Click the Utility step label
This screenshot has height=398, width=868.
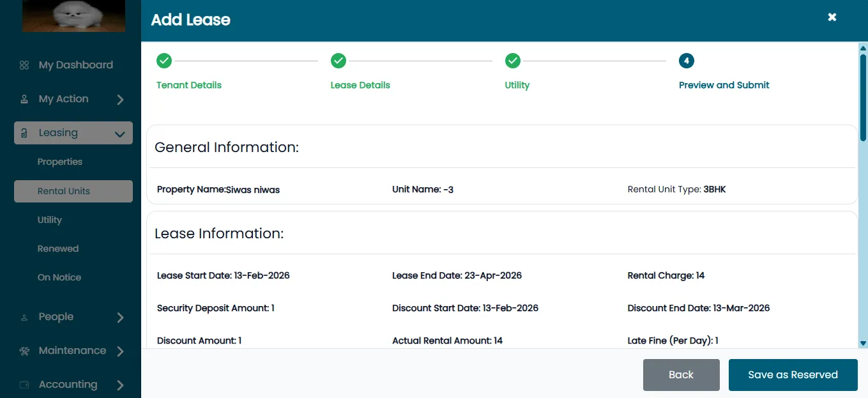tap(517, 85)
